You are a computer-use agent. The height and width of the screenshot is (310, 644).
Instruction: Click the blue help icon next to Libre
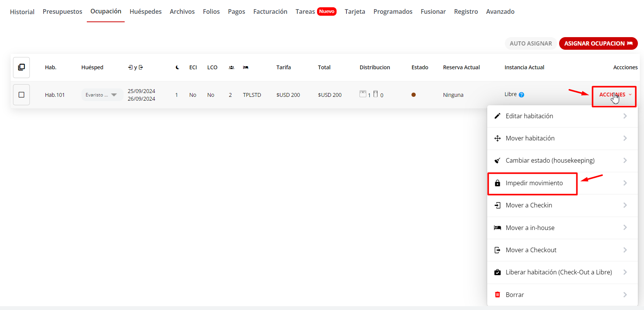[x=521, y=95]
